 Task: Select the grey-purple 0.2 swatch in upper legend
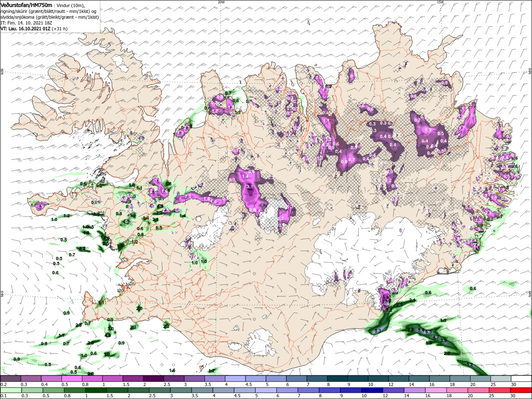pyautogui.click(x=10, y=379)
